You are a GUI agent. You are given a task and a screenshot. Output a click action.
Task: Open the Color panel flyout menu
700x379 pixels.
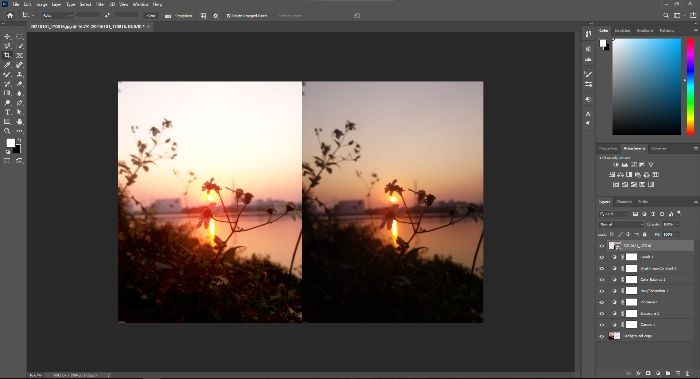click(696, 30)
